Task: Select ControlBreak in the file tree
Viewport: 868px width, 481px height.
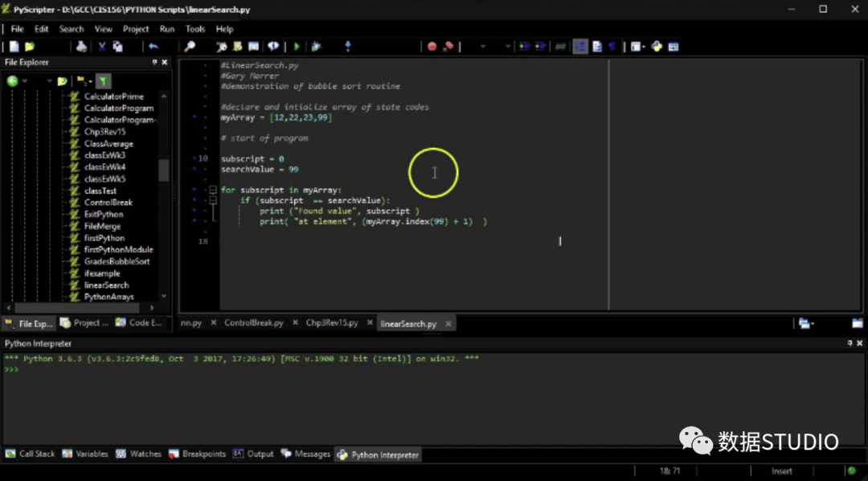Action: pos(108,202)
